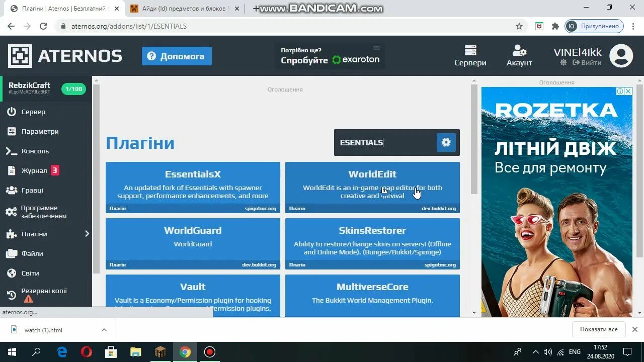Viewport: 644px width, 362px height.
Task: Click the warning triangle under Резервні копії
Action: point(28,299)
